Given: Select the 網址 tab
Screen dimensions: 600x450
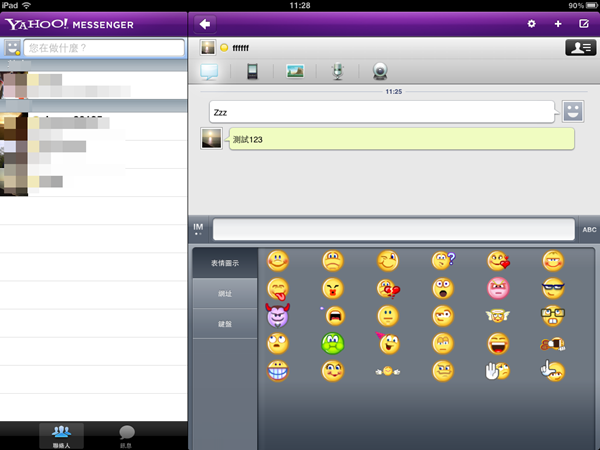Looking at the screenshot, I should point(225,293).
